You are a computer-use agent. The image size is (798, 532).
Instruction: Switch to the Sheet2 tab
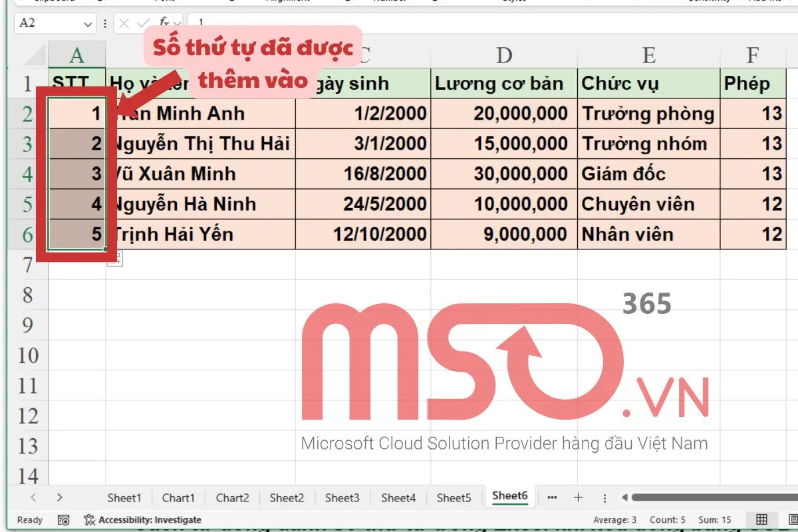287,497
